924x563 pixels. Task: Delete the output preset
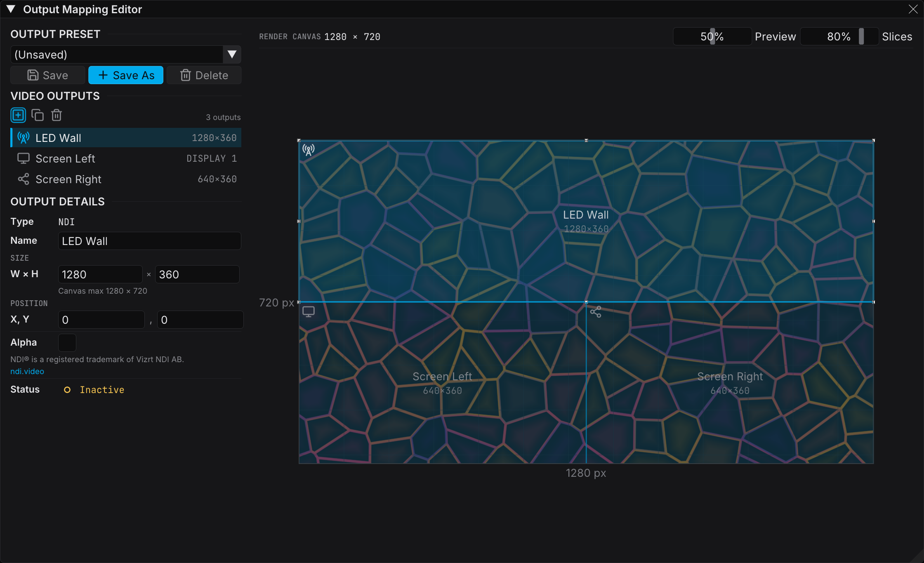click(x=204, y=75)
